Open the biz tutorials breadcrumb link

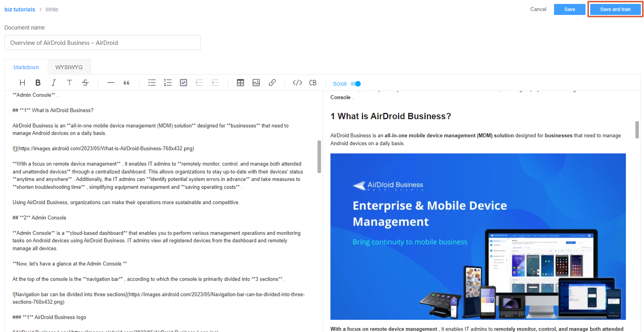pyautogui.click(x=20, y=9)
